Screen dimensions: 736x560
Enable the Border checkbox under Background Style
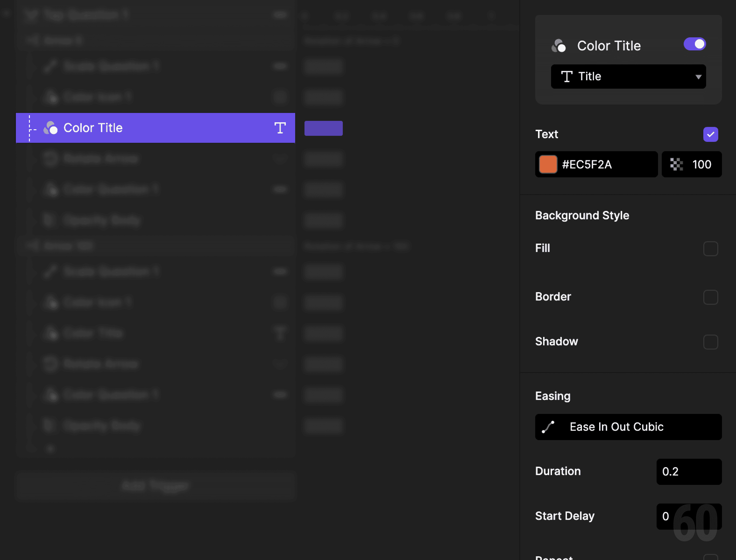point(711,297)
